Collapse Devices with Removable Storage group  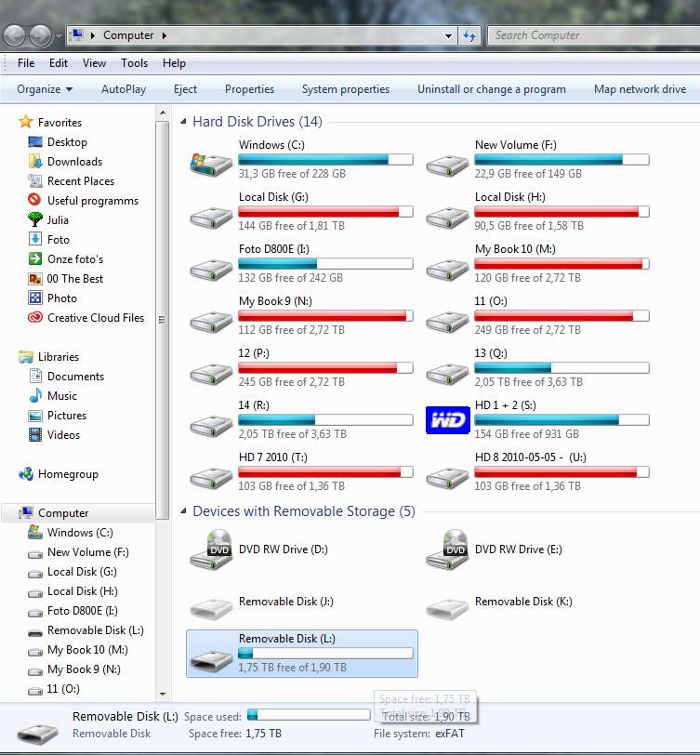[183, 511]
